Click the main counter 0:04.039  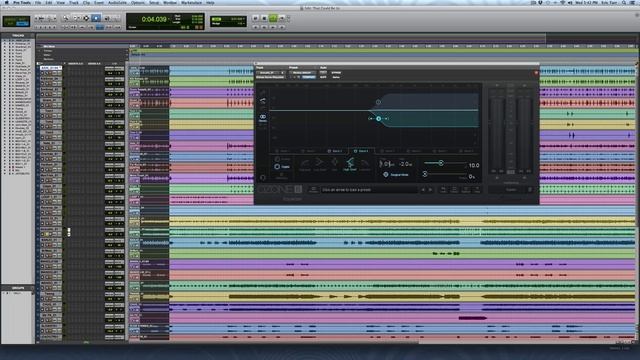(154, 19)
